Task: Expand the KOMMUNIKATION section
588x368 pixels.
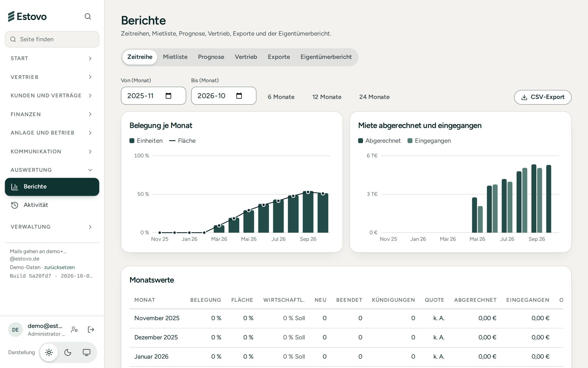Action: click(52, 151)
